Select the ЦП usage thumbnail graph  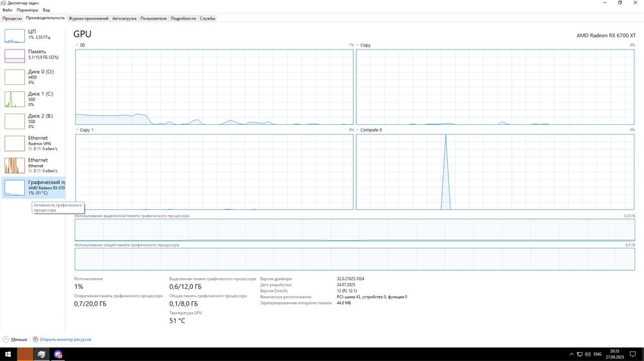pos(15,35)
